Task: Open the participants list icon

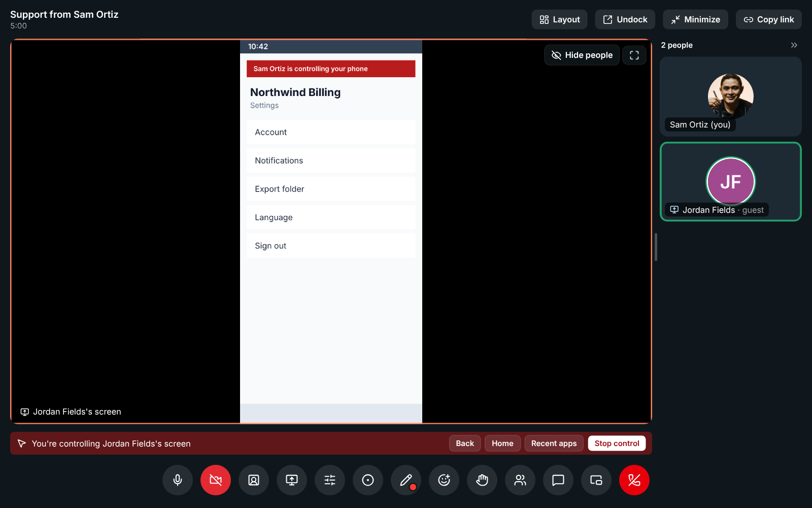Action: tap(520, 480)
